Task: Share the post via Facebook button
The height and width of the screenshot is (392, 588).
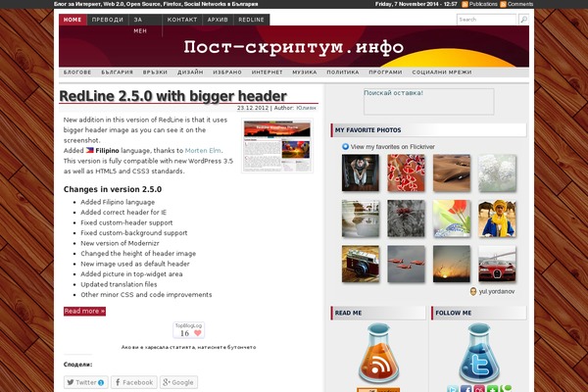Action: [x=134, y=382]
